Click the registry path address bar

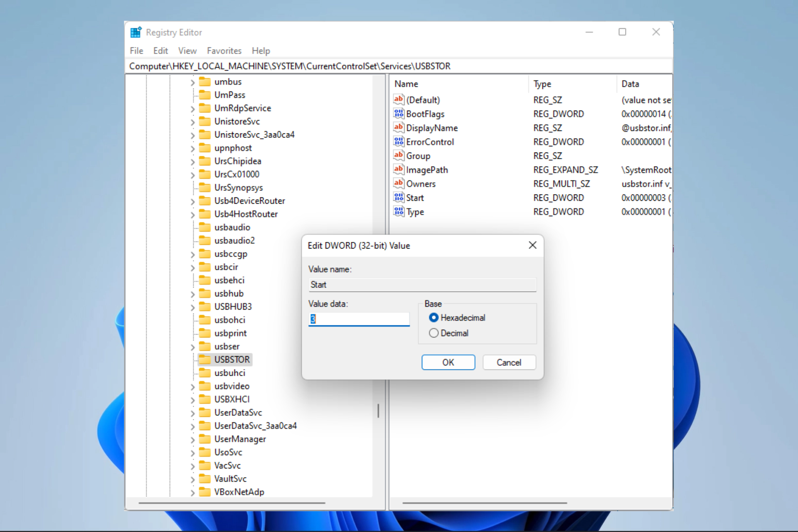tap(398, 66)
